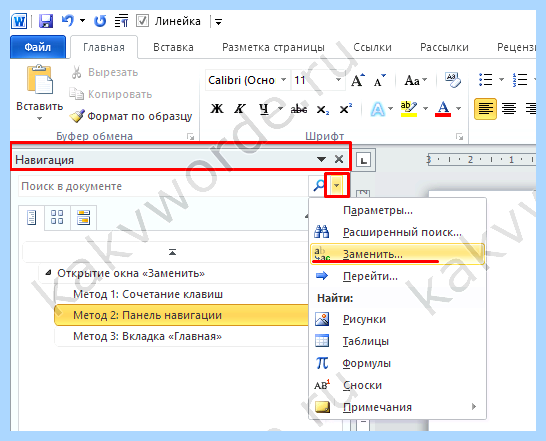This screenshot has width=546, height=441.
Task: Expand the Вставить options arrow
Action: click(x=40, y=118)
